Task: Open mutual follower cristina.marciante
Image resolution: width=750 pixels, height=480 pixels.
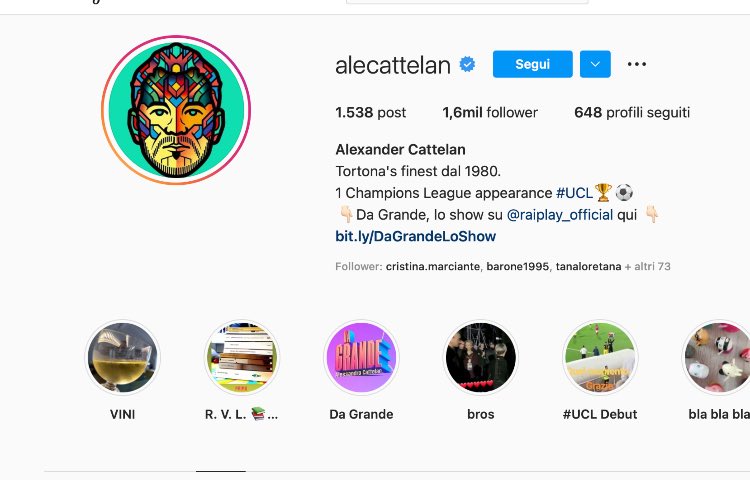Action: [x=433, y=267]
